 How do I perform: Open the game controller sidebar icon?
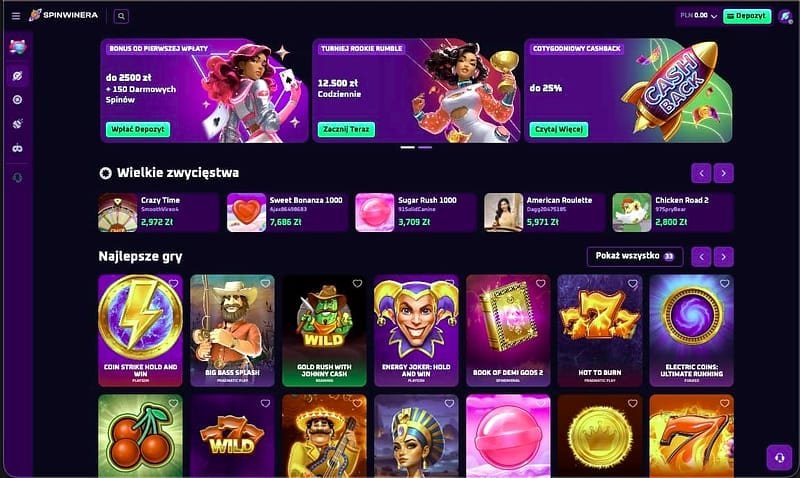tap(17, 148)
